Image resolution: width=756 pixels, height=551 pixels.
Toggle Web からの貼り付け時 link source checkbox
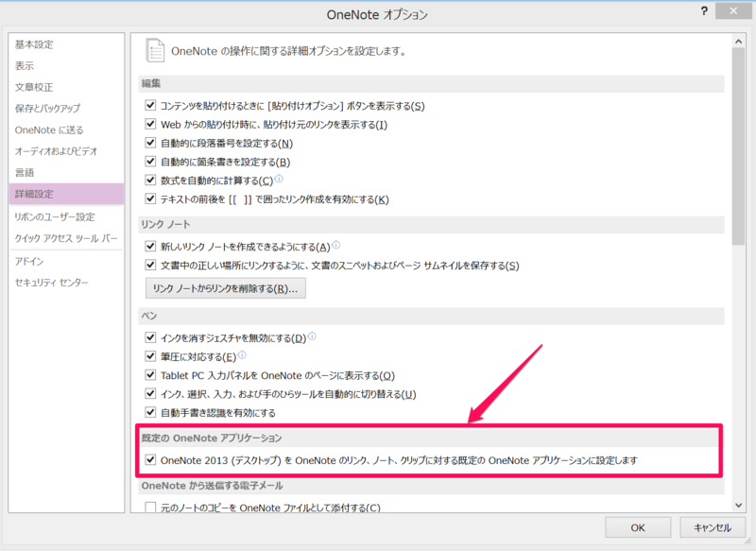click(150, 124)
